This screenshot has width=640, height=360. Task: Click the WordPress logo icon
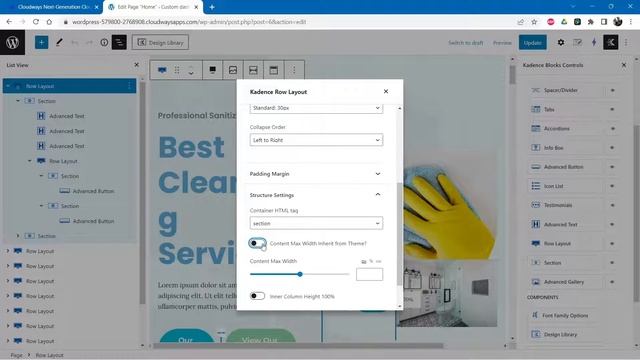click(12, 42)
